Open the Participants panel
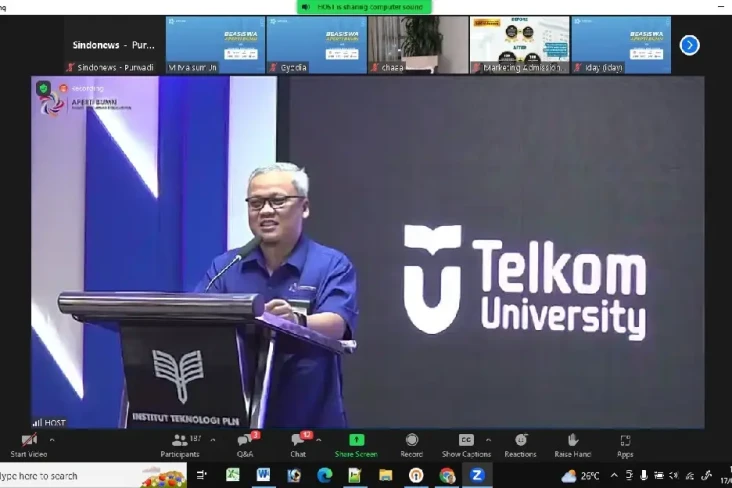Viewport: 732px width, 488px height. tap(180, 446)
